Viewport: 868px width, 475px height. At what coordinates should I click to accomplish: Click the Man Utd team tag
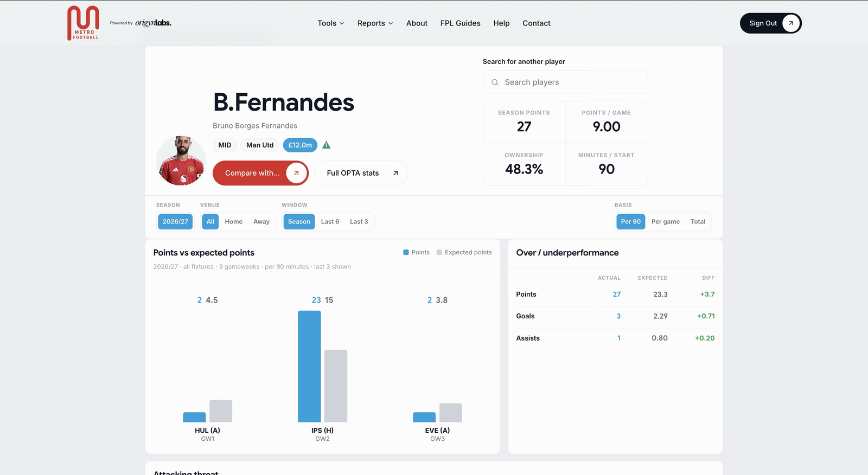[x=260, y=145]
